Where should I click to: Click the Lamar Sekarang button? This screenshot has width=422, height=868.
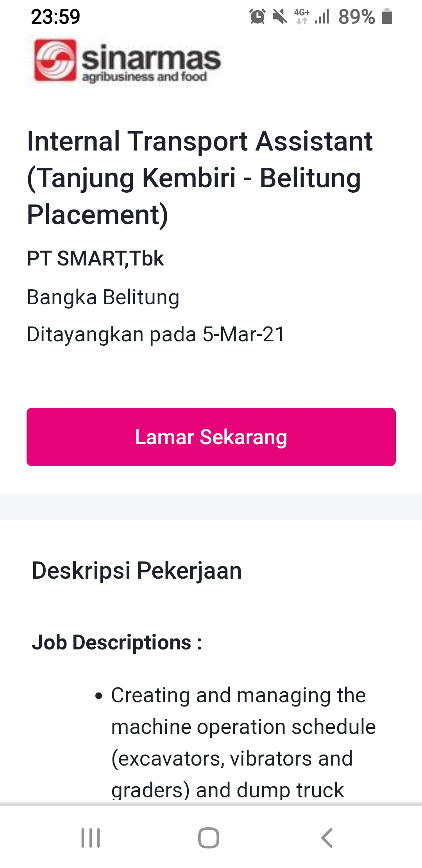[211, 437]
